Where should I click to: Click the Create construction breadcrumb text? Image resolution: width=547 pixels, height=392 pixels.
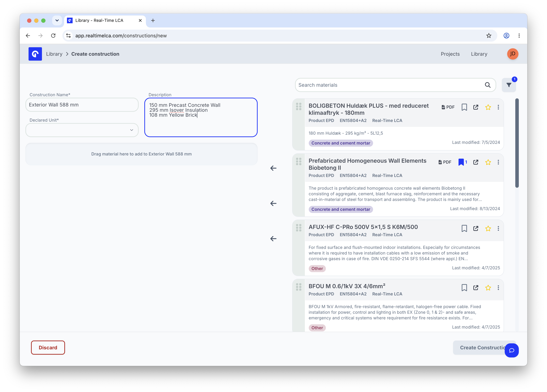pos(95,54)
